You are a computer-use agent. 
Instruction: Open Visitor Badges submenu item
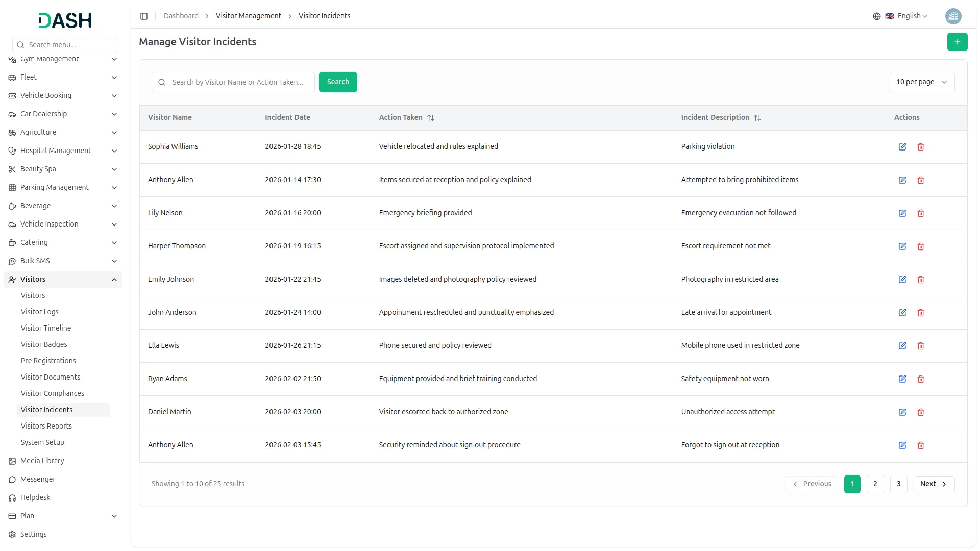[44, 344]
